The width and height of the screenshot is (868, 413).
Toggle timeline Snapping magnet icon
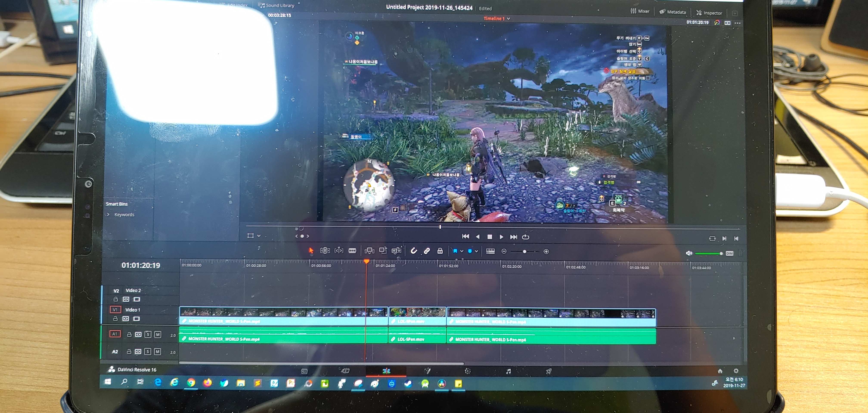tap(414, 251)
